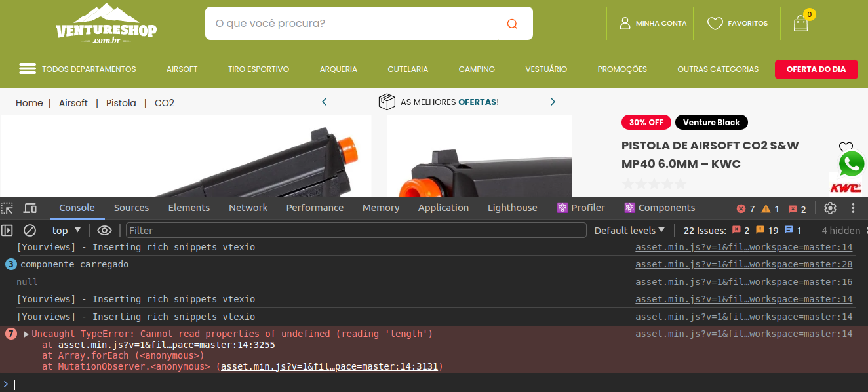Show the console sidebar

(7, 230)
